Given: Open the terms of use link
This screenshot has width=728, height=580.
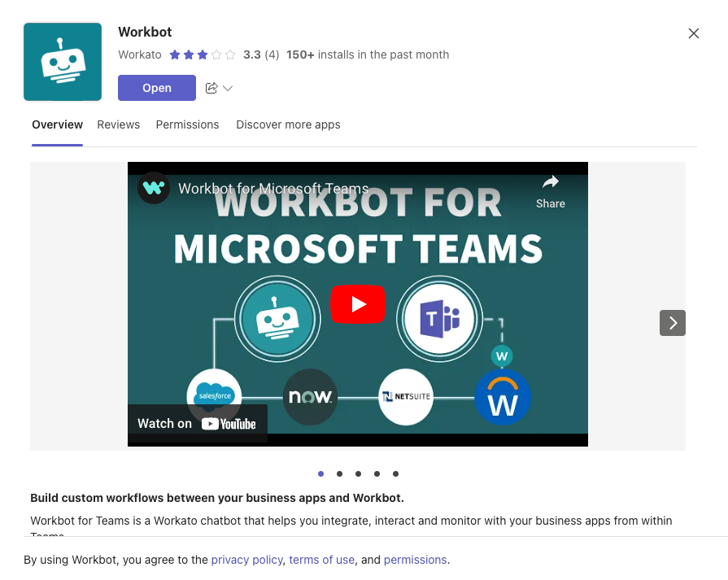Looking at the screenshot, I should 321,560.
